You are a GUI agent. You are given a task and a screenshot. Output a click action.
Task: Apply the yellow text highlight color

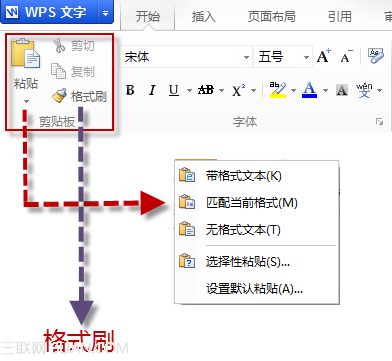(x=278, y=90)
